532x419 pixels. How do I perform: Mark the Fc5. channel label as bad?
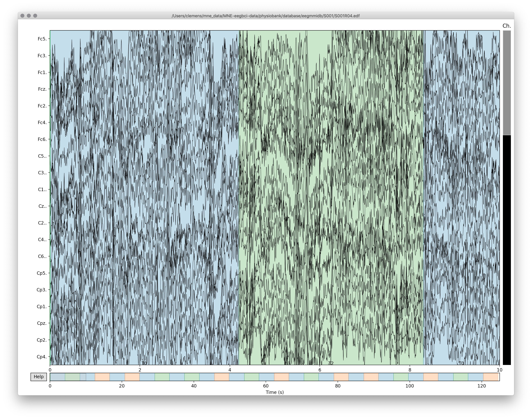[42, 39]
